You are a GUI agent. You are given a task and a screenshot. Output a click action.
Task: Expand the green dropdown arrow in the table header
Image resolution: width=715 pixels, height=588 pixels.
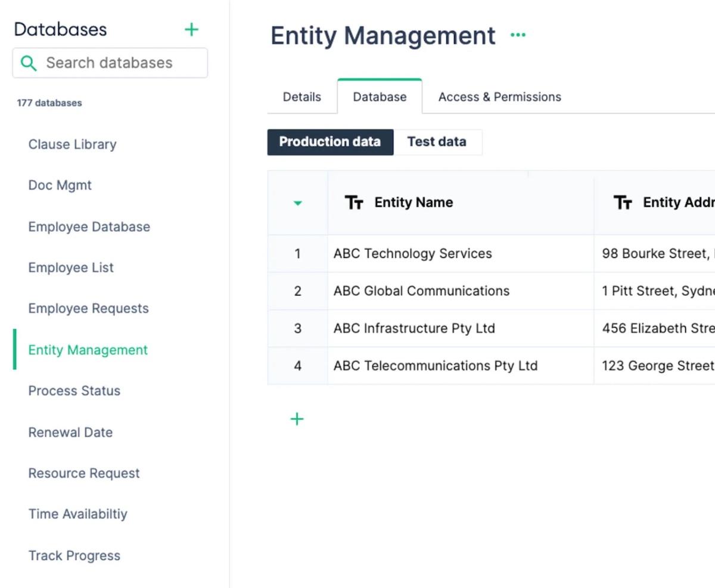click(x=298, y=203)
